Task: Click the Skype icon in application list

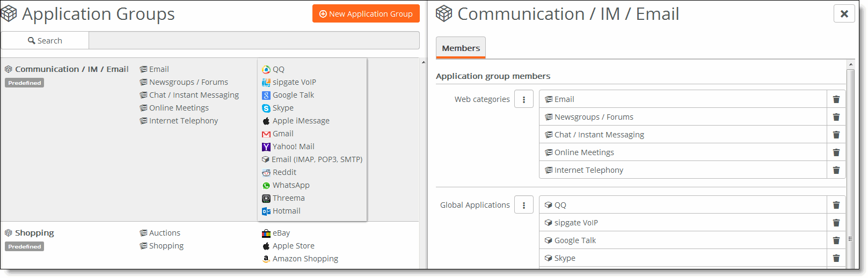Action: coord(266,108)
